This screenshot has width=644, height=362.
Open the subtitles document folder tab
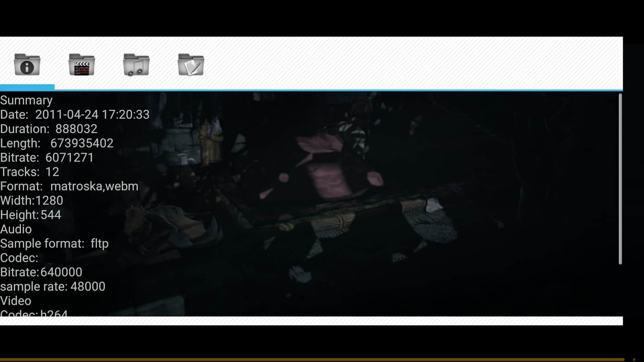pos(191,64)
